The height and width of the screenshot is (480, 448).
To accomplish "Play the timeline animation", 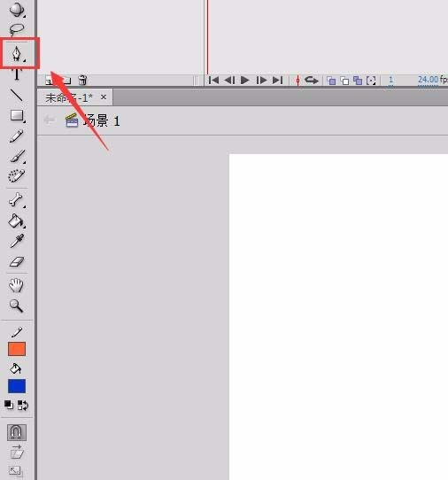I will point(245,81).
